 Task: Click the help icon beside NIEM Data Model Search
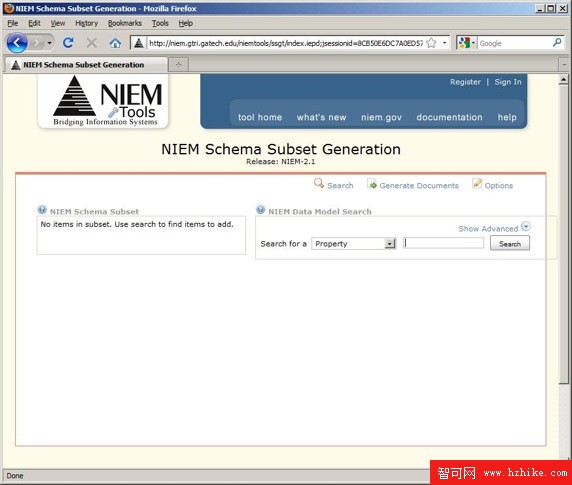(x=260, y=210)
